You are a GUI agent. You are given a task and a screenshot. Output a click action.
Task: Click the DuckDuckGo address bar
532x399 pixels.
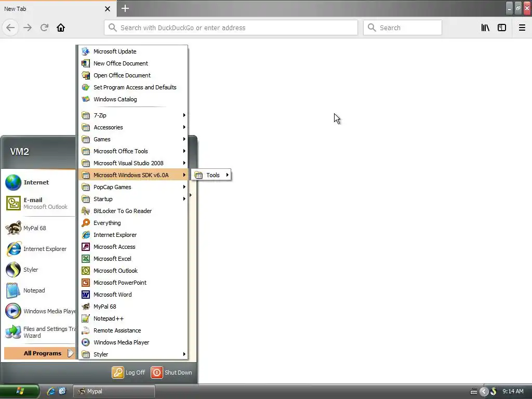tap(231, 28)
